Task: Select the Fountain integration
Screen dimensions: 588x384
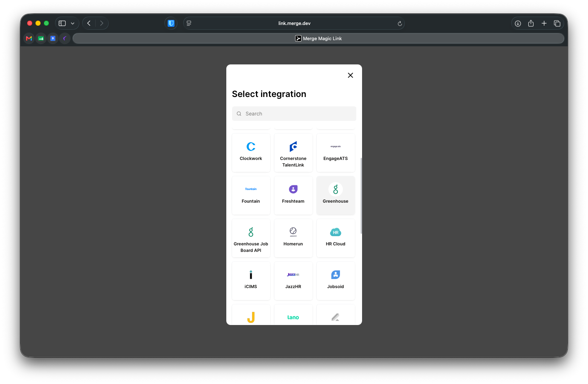Action: (251, 195)
